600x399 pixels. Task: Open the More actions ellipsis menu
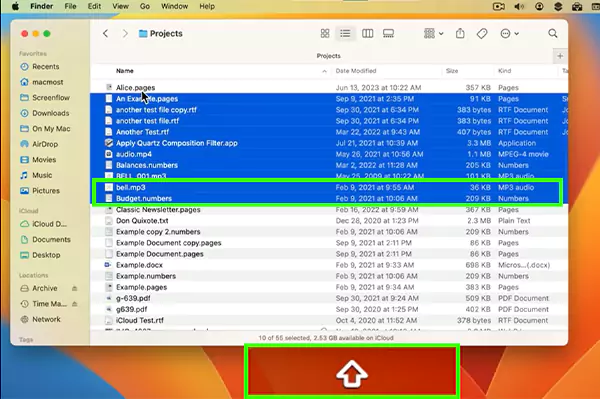click(509, 34)
